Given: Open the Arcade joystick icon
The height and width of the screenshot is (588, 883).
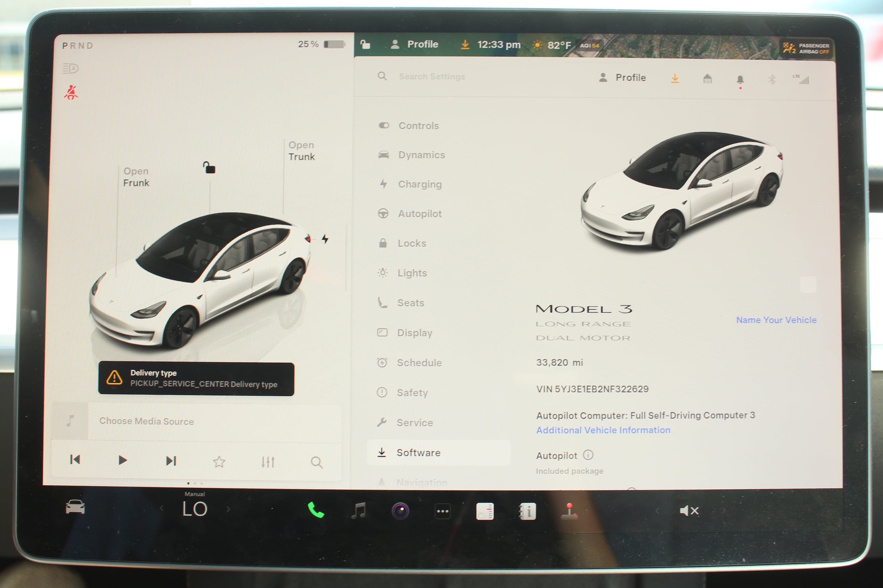Looking at the screenshot, I should (569, 511).
